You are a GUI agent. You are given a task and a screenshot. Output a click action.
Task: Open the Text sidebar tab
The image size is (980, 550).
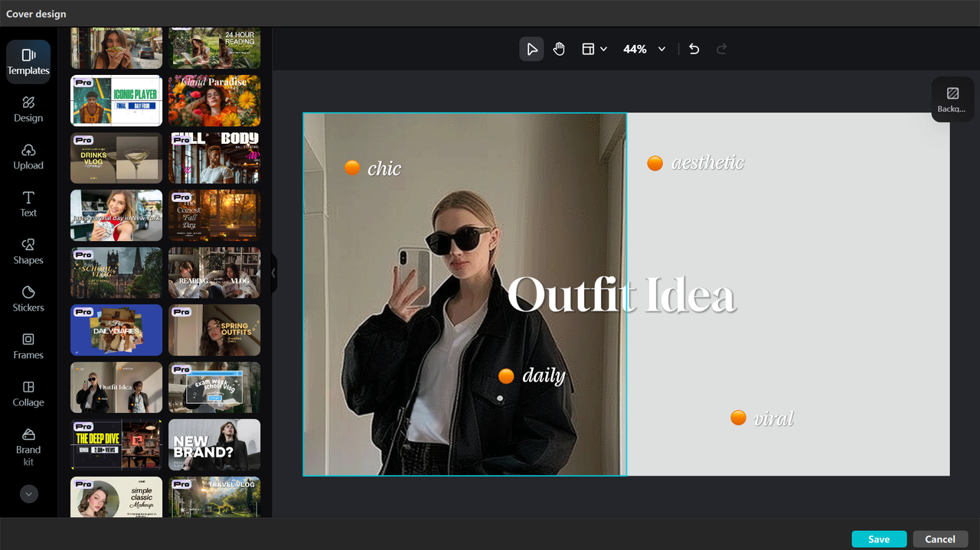tap(28, 204)
